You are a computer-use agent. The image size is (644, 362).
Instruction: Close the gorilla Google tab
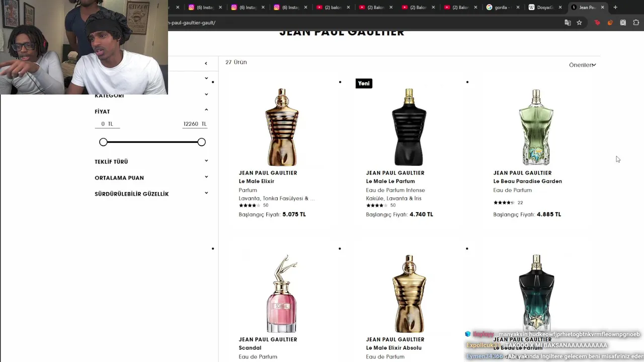(x=518, y=8)
